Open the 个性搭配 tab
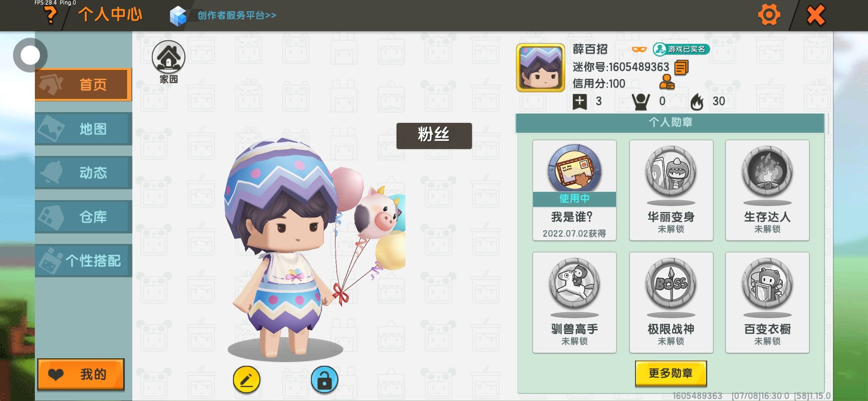The image size is (868, 401). 83,261
